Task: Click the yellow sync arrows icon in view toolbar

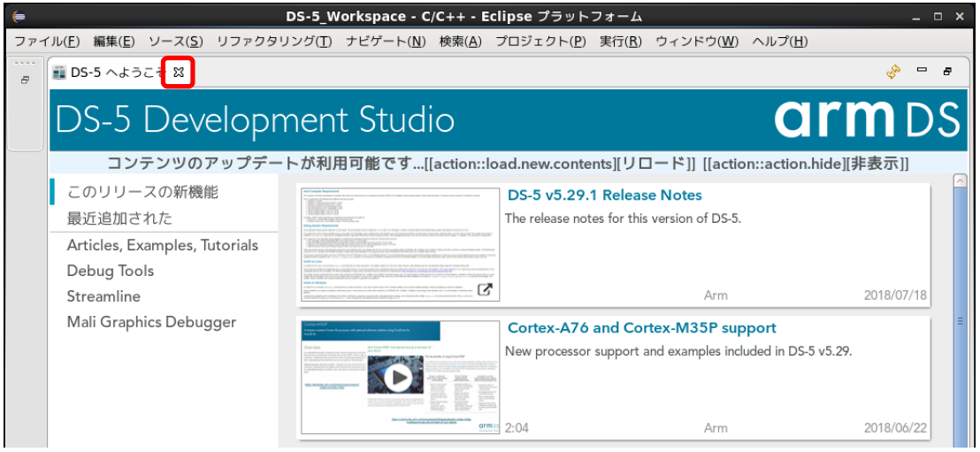Action: tap(893, 73)
